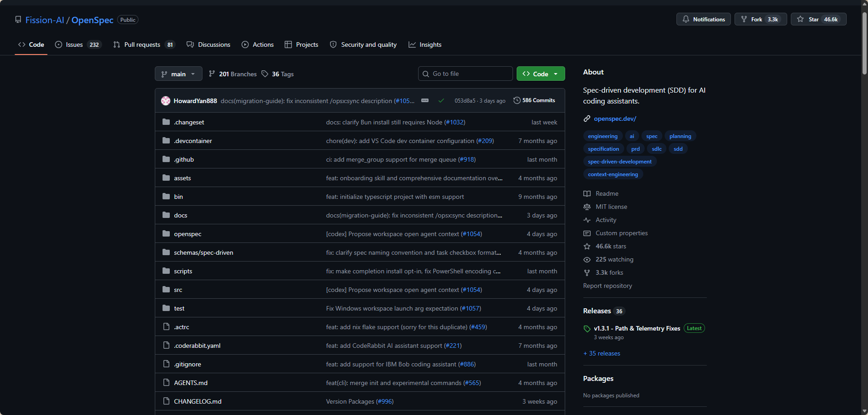The image size is (868, 415).
Task: Click the link icon beside openspec.dev
Action: (587, 119)
